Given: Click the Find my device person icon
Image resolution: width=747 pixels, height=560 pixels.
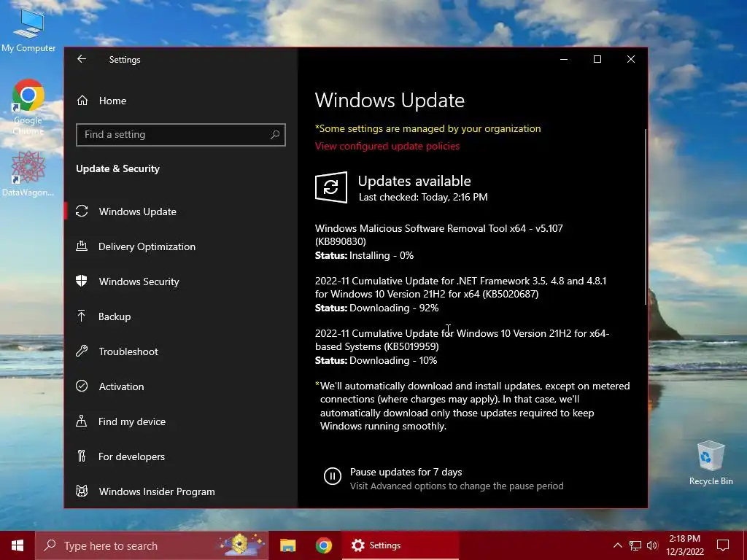Looking at the screenshot, I should point(82,421).
